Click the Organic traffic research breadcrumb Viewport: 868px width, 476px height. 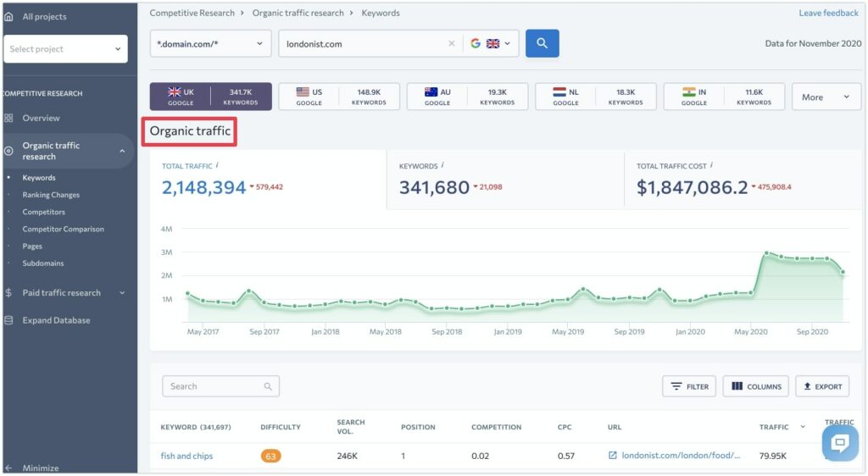tap(298, 13)
